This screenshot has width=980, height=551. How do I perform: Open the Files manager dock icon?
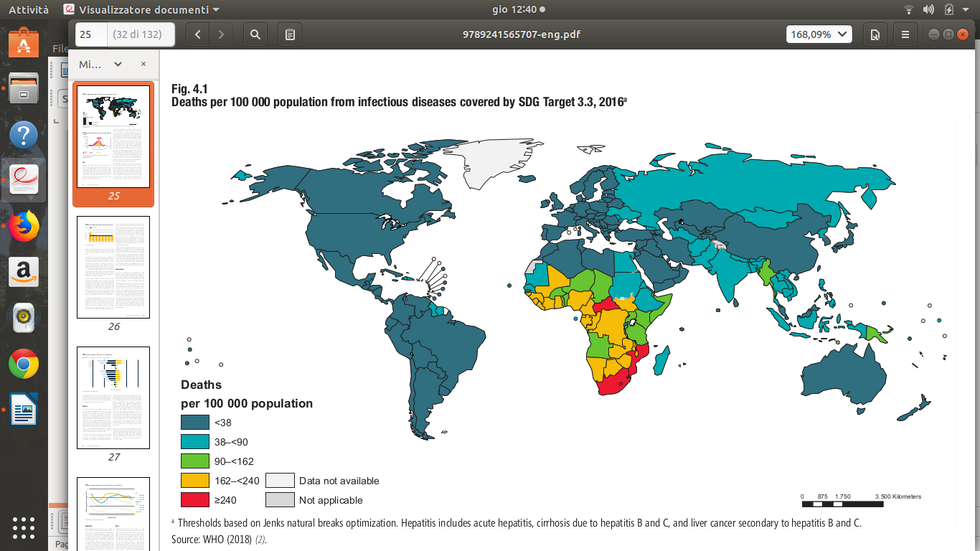24,89
